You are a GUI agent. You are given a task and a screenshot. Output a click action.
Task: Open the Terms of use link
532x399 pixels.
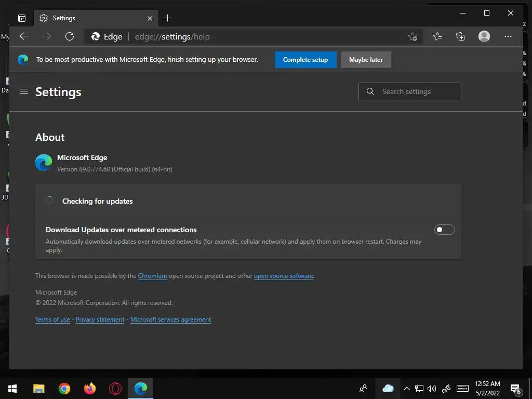coord(52,320)
